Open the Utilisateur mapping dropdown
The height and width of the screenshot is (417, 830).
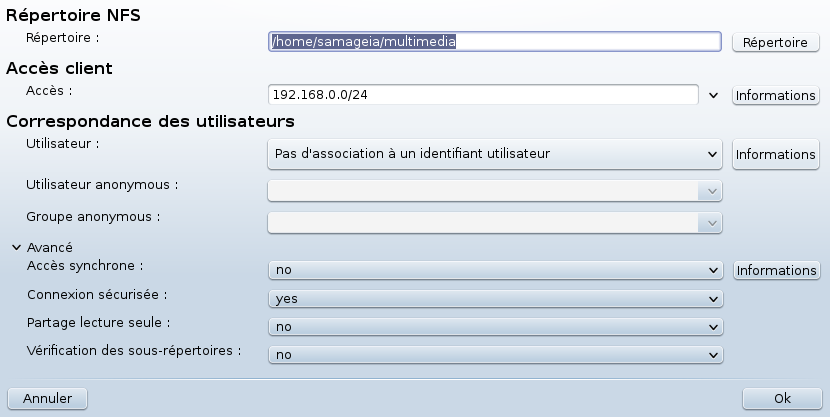494,154
